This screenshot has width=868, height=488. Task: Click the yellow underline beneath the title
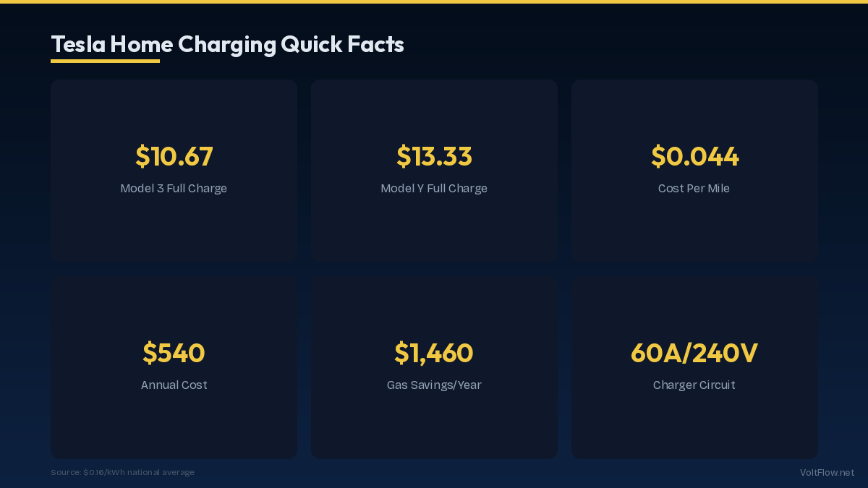[x=105, y=61]
